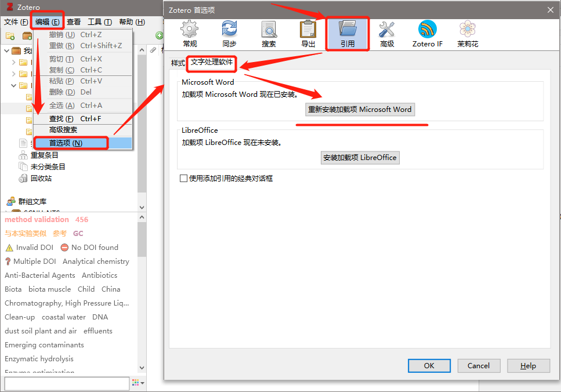Open the 茉莉花 plugin preferences pane

coord(467,34)
